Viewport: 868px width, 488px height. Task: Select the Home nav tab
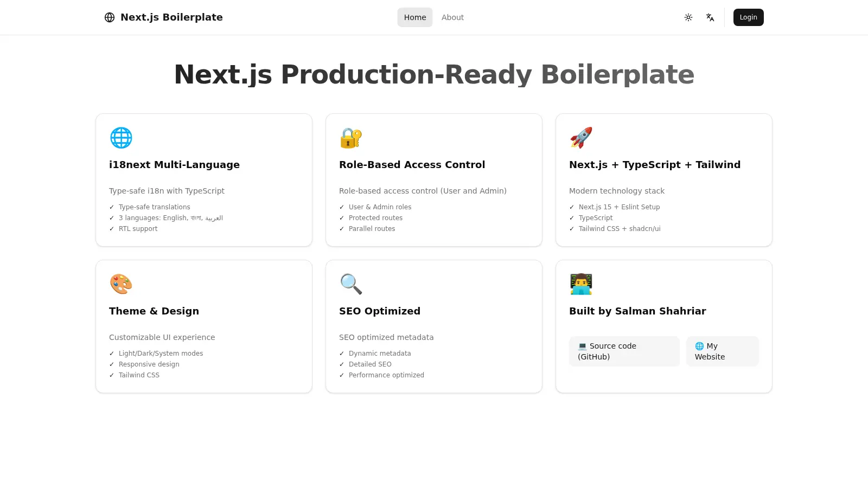click(415, 17)
